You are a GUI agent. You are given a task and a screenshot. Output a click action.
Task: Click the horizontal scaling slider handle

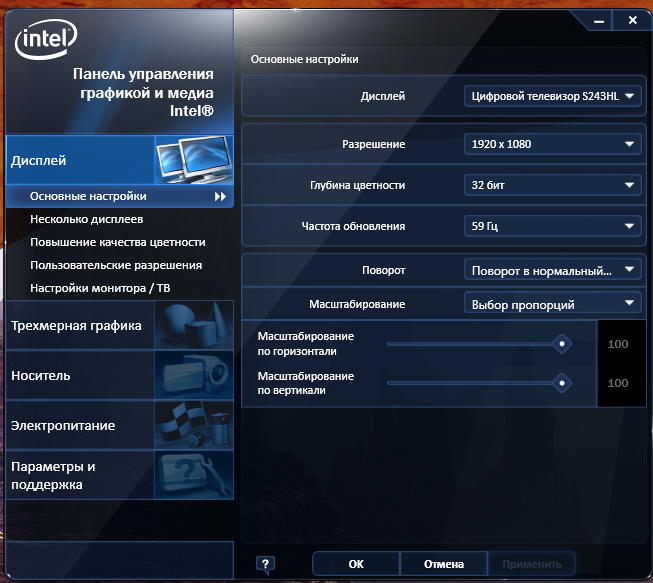coord(562,344)
